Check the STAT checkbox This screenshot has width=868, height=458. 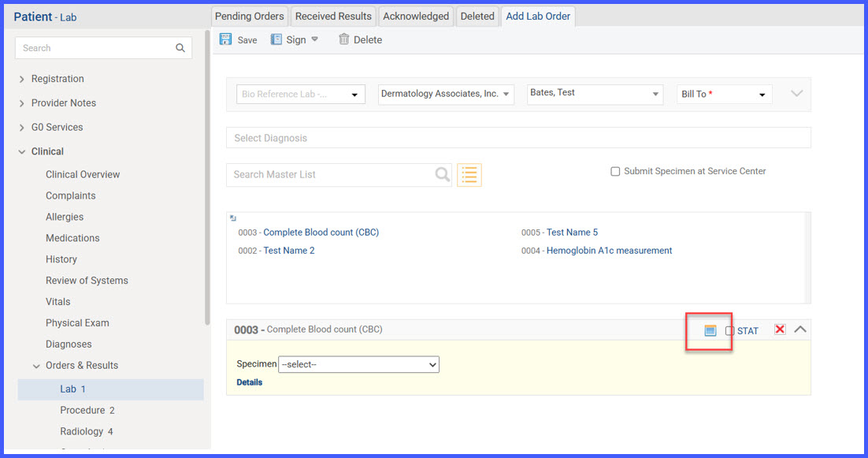click(729, 330)
